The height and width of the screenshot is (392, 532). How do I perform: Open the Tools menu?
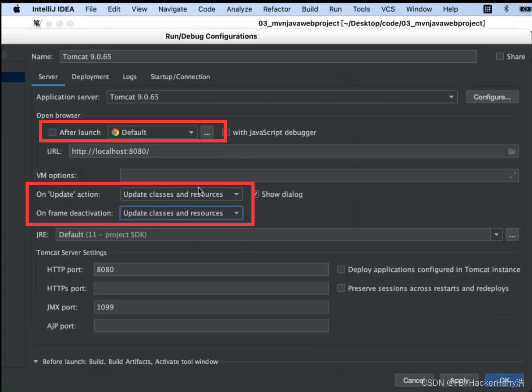click(x=361, y=9)
